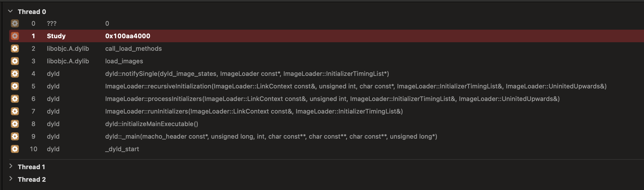Collapse the Thread 0 disclosure chevron
Viewport: 644px width, 190px height.
(11, 11)
